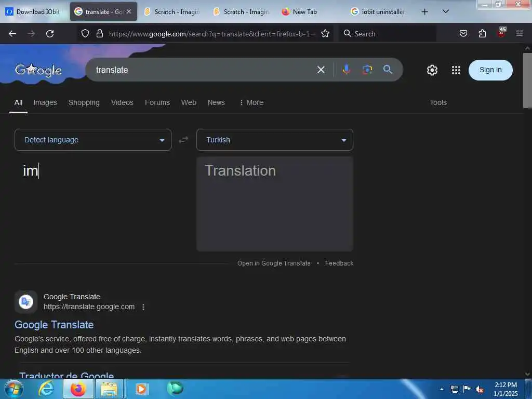Open more options for Google Translate result
The height and width of the screenshot is (399, 532).
point(143,307)
